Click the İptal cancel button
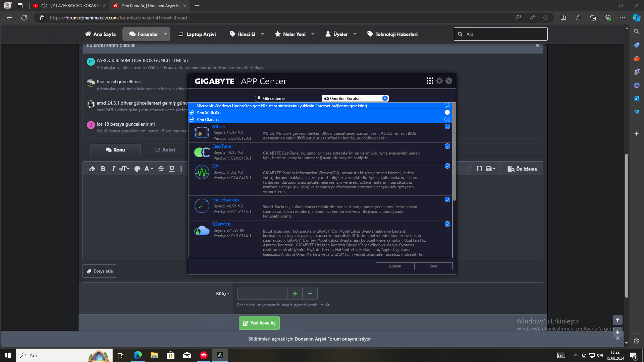644x362 pixels. pos(433,266)
